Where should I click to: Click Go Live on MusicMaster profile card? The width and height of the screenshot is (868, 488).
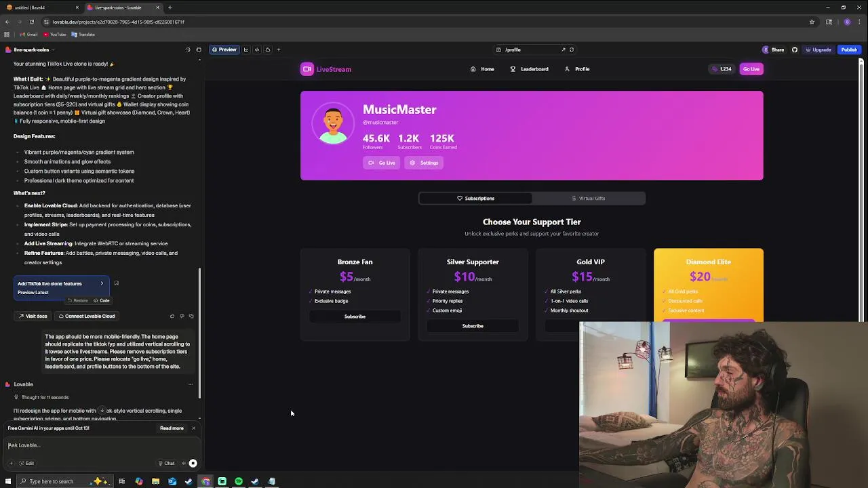381,163
